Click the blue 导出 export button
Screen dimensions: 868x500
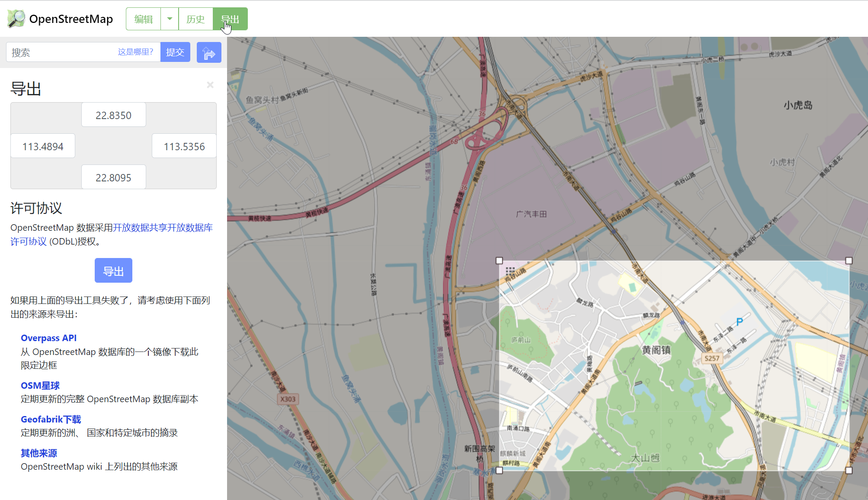click(x=113, y=271)
